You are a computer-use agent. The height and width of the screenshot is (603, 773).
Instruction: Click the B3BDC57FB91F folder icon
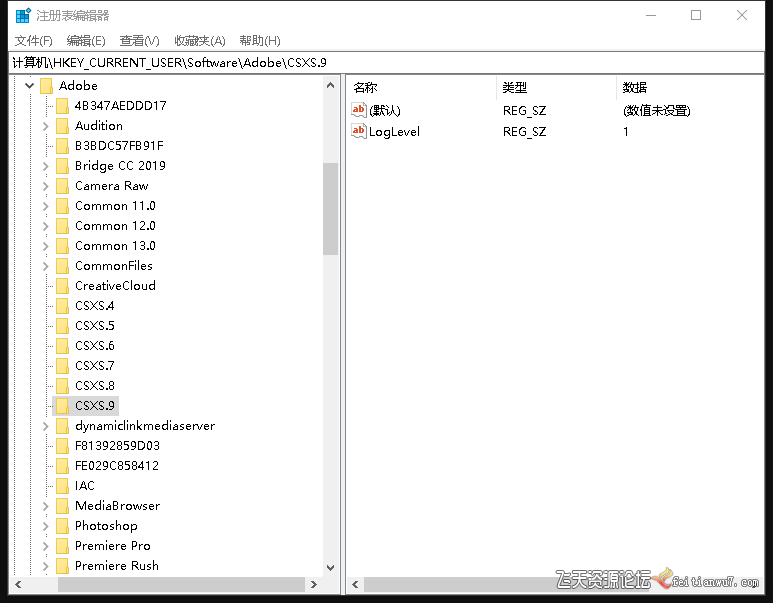click(62, 146)
